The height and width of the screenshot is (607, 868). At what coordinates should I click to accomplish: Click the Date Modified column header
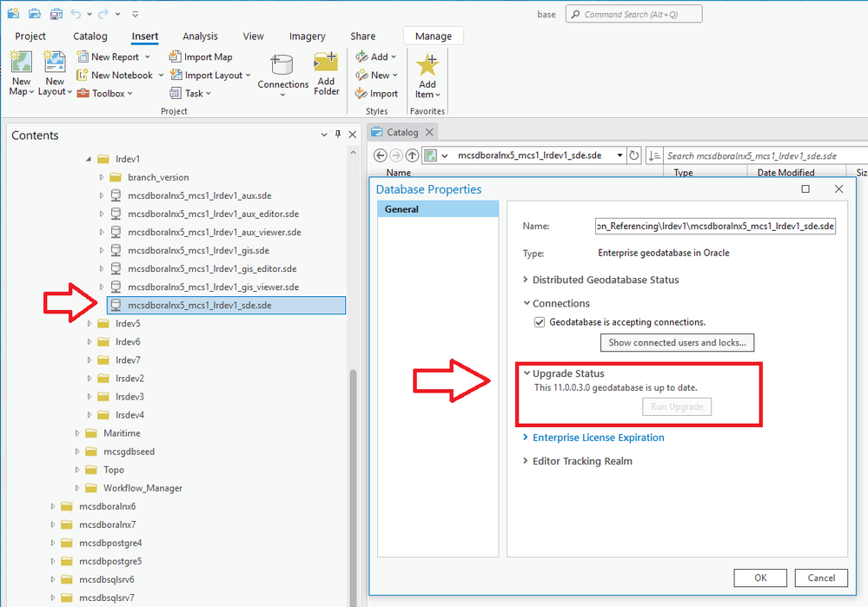click(x=785, y=172)
